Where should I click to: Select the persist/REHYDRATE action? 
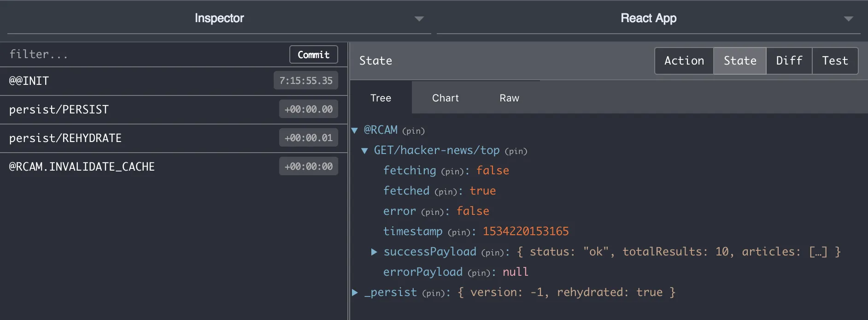pyautogui.click(x=174, y=138)
